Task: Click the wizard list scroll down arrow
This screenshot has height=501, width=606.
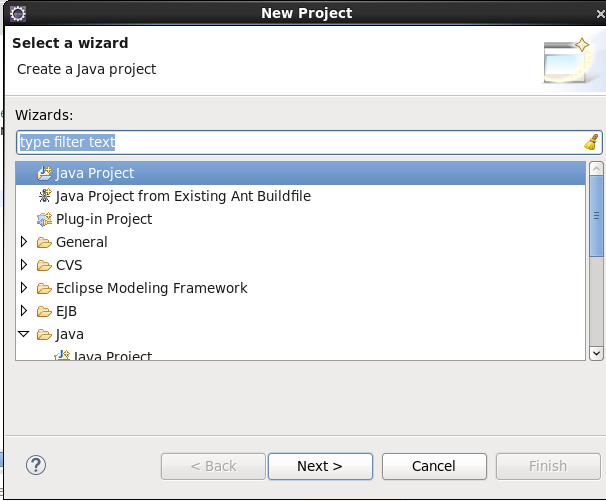Action: tap(596, 352)
